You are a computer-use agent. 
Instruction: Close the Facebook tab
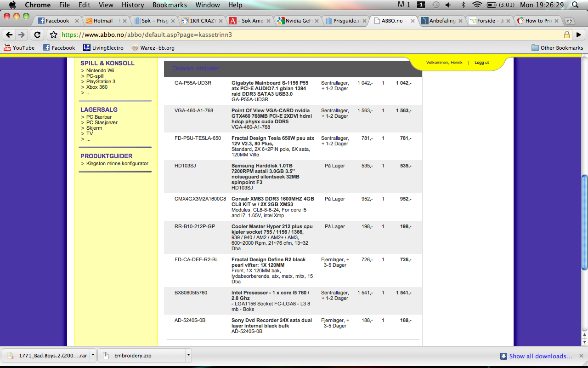pos(77,21)
